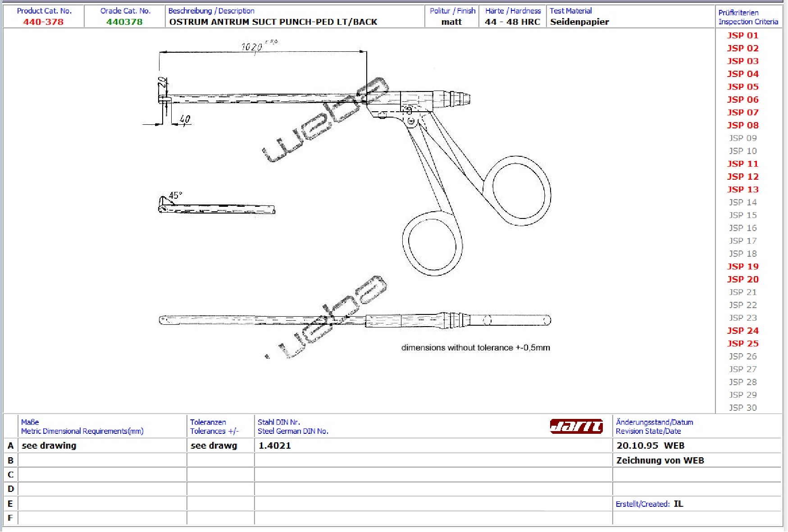Select the 'Zeichnung von WEB' revision cell
Viewport: 788px width, 532px height.
tap(660, 460)
